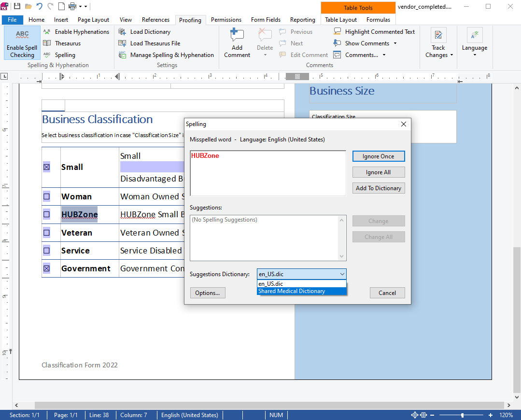Viewport: 521px width, 420px height.
Task: Click the Thesaurus icon
Action: click(47, 43)
